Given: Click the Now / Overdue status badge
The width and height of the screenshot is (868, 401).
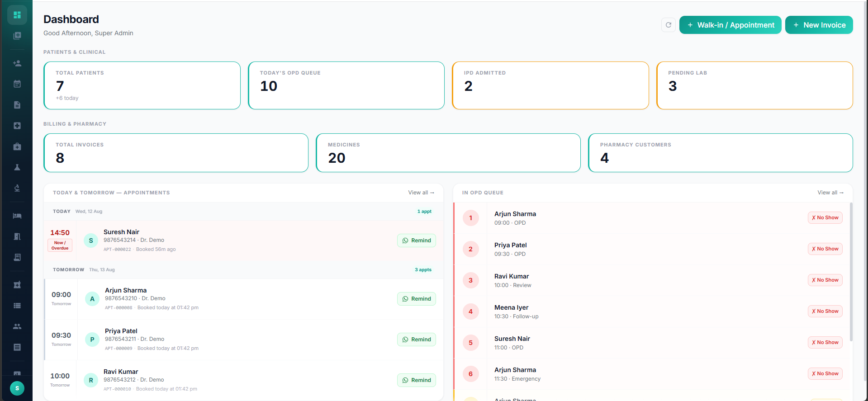Looking at the screenshot, I should tap(60, 245).
